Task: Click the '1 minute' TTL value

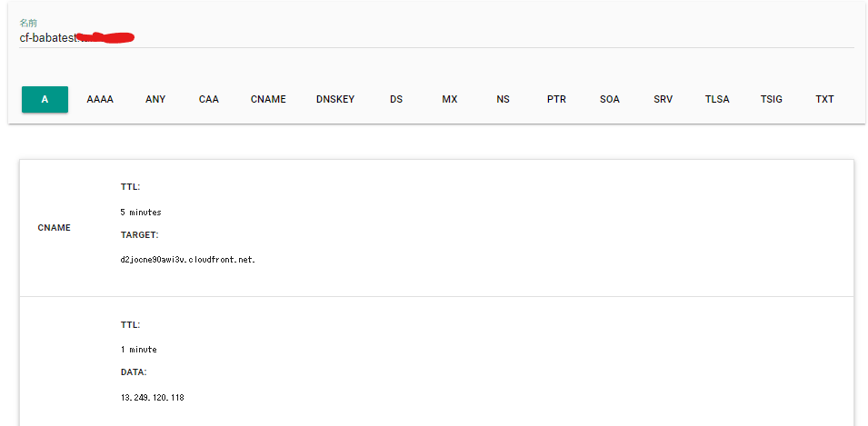Action: coord(138,350)
